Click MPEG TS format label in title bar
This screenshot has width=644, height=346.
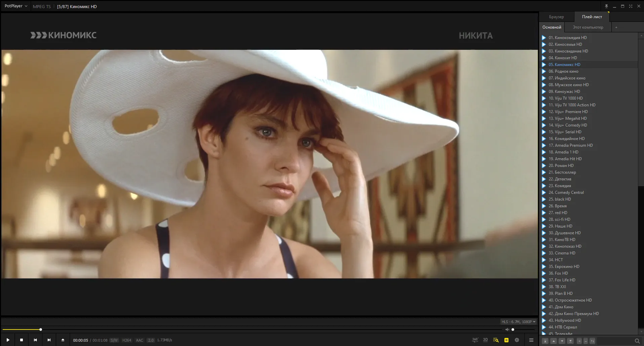point(42,6)
